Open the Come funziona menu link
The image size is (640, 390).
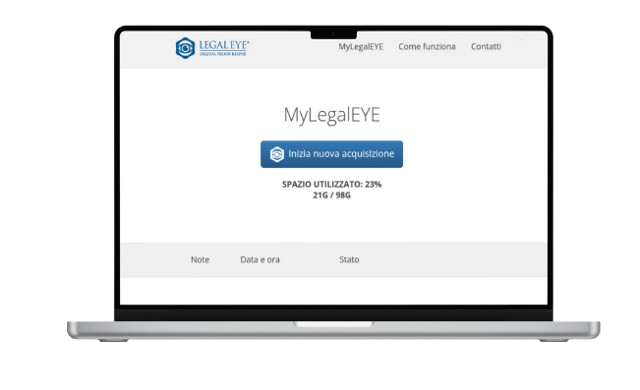[427, 47]
